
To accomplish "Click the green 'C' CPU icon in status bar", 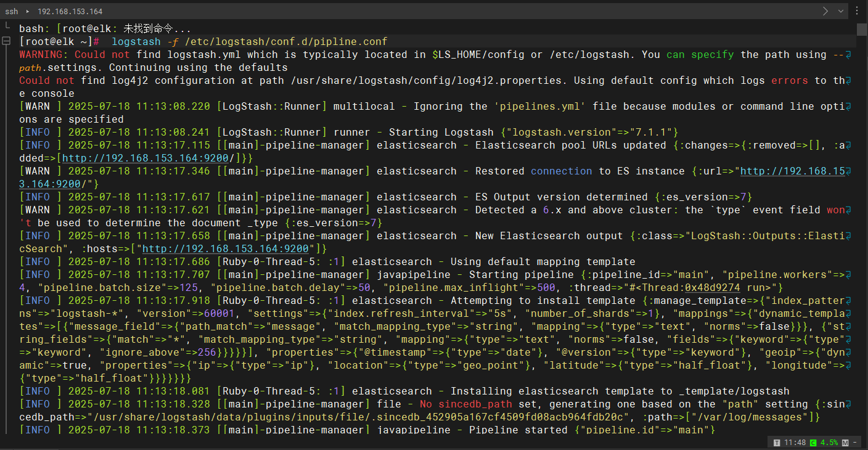I will (813, 443).
